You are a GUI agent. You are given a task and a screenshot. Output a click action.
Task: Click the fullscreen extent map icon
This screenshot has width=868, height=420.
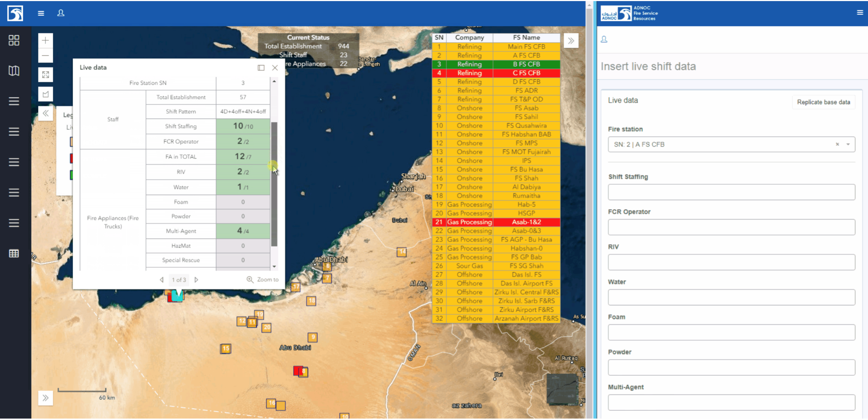45,75
